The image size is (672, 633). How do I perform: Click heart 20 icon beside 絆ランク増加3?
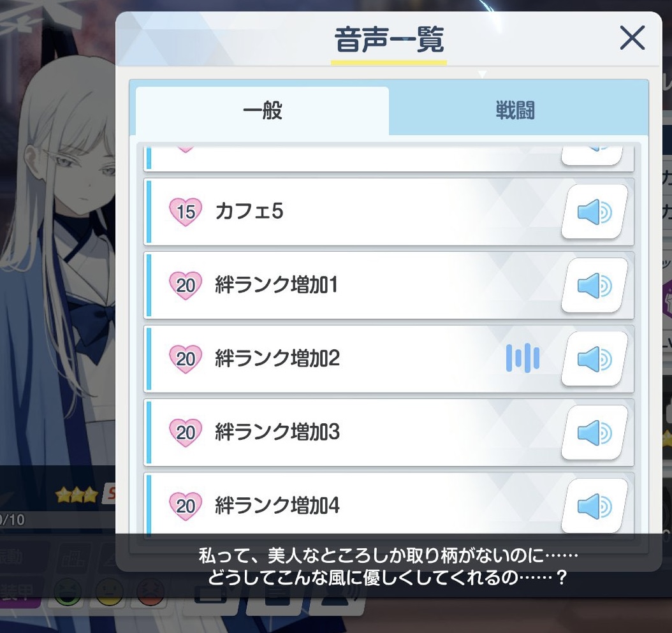[186, 433]
